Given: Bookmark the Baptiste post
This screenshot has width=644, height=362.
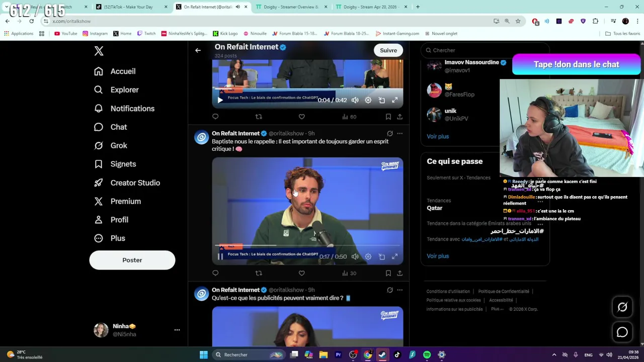Looking at the screenshot, I should coord(388,273).
